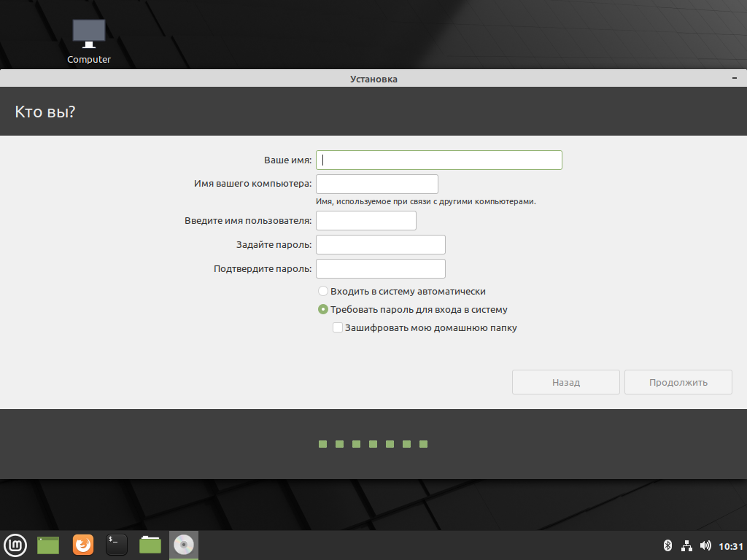The image size is (747, 560).
Task: Click the 'Введите имя пользователя' field
Action: (x=366, y=220)
